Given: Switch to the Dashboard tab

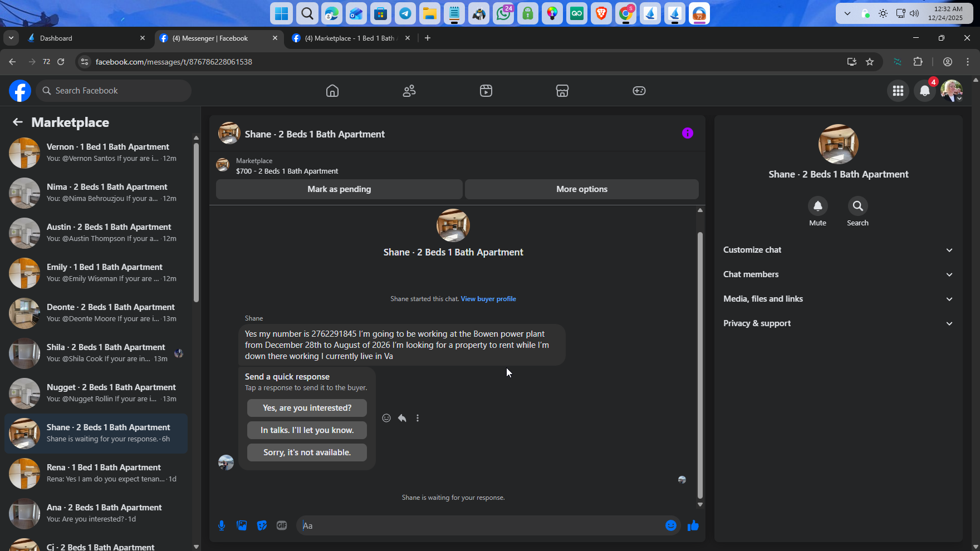Looking at the screenshot, I should tap(86, 38).
